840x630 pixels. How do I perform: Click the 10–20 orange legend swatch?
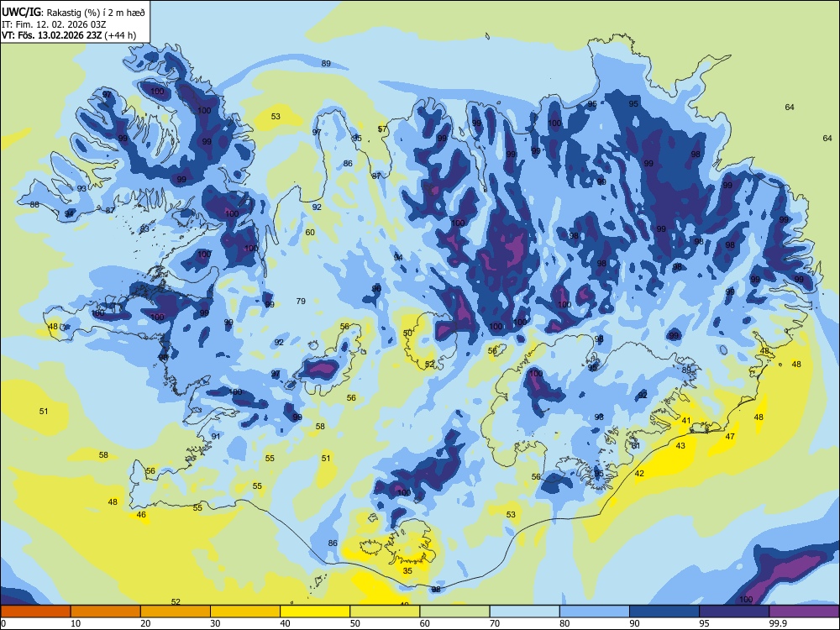point(106,612)
